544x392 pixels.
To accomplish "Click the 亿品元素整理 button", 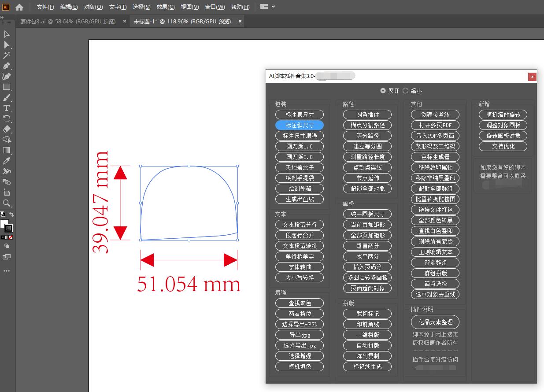I will click(x=435, y=322).
